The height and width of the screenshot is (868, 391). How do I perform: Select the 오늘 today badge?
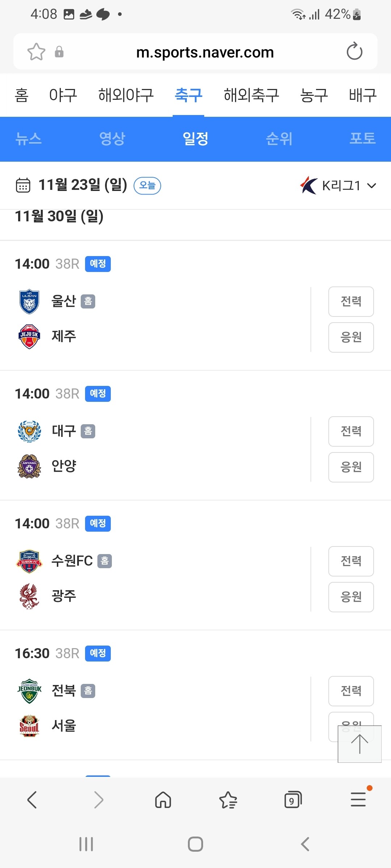click(147, 186)
